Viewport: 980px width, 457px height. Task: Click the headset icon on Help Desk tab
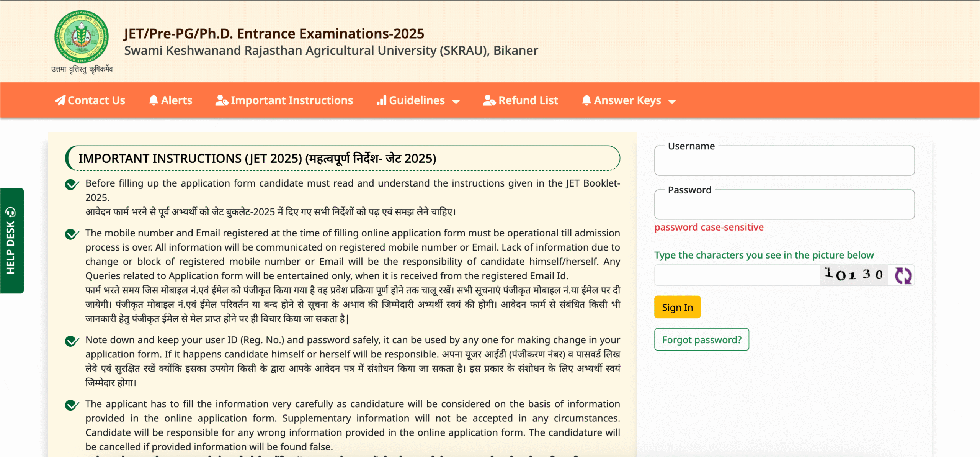(10, 212)
